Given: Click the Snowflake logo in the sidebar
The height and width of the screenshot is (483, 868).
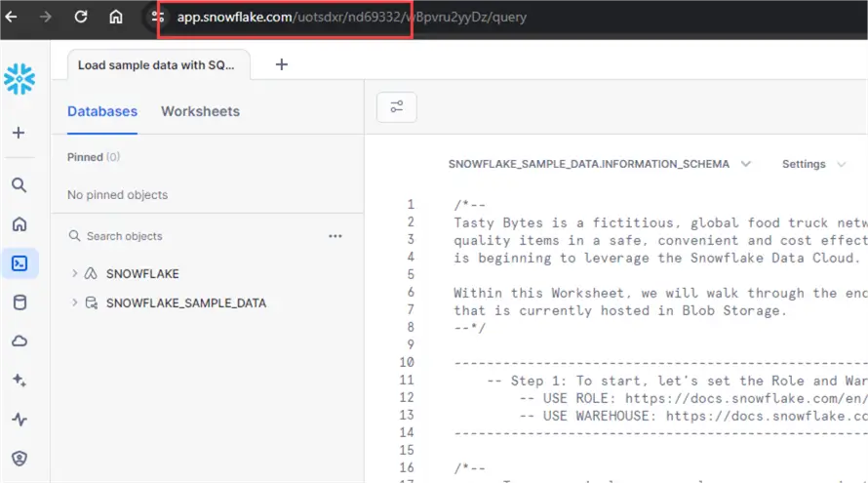Looking at the screenshot, I should tap(20, 79).
